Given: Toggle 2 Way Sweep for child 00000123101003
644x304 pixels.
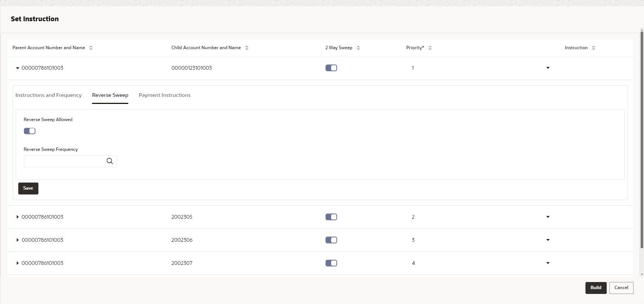Looking at the screenshot, I should point(331,68).
